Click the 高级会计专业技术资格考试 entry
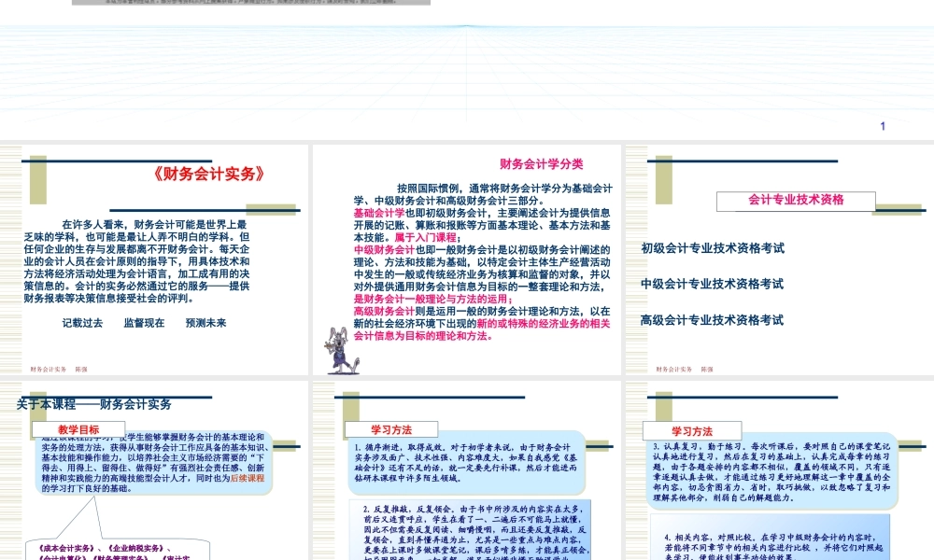This screenshot has height=560, width=934. [713, 320]
